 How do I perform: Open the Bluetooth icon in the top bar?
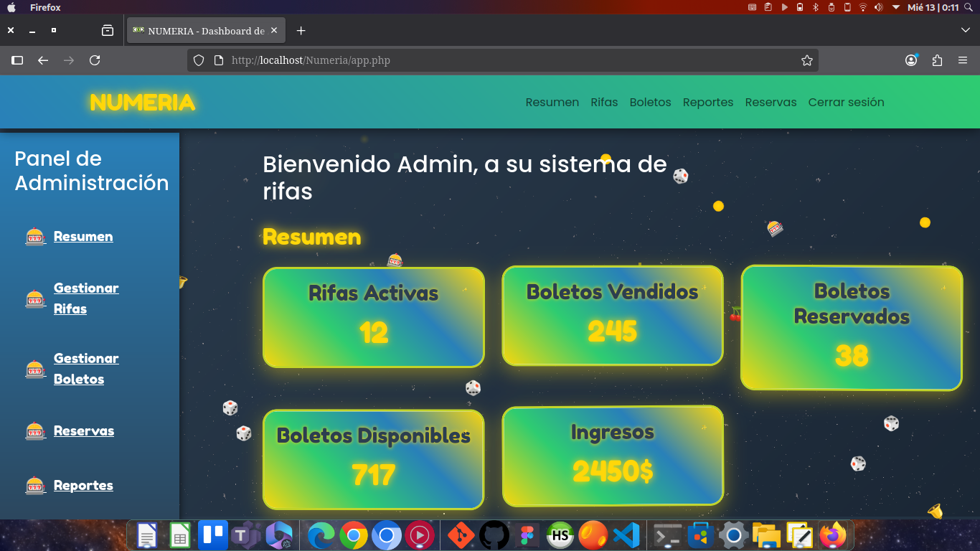click(816, 7)
